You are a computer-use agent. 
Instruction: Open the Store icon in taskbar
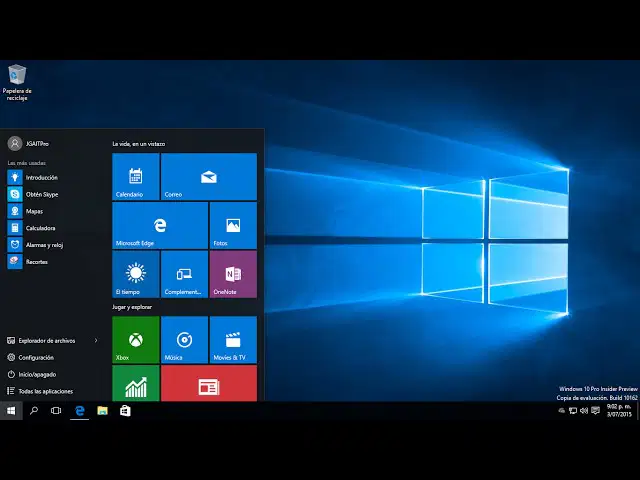[x=125, y=411]
